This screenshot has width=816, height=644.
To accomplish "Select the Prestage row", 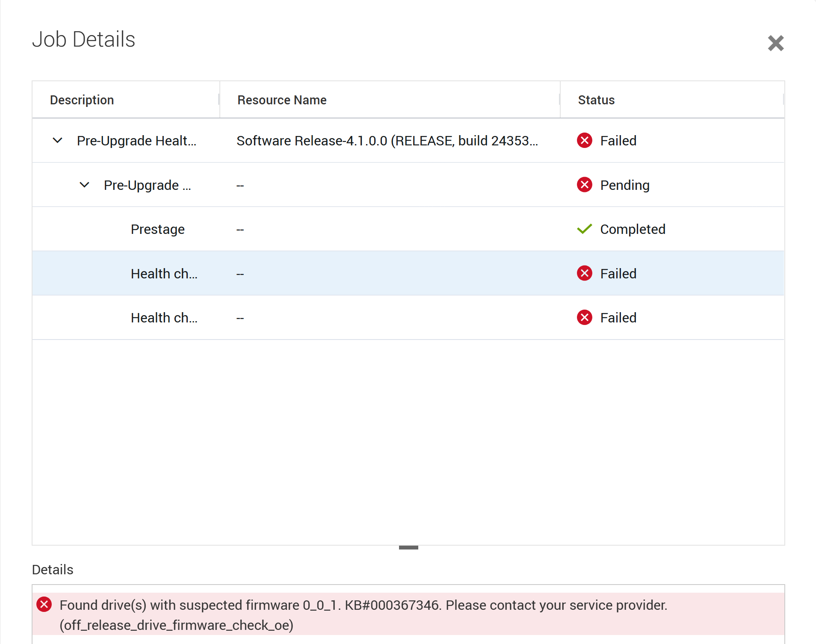I will pos(157,229).
